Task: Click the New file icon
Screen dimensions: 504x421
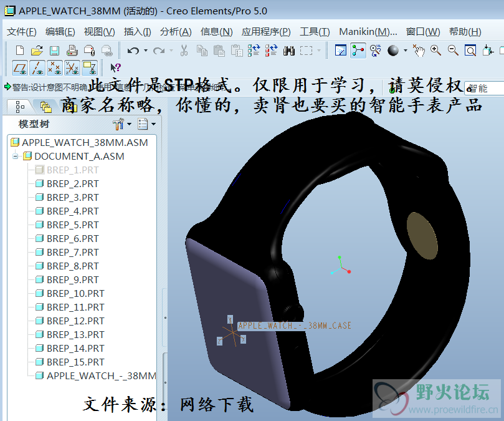Action: click(x=20, y=51)
